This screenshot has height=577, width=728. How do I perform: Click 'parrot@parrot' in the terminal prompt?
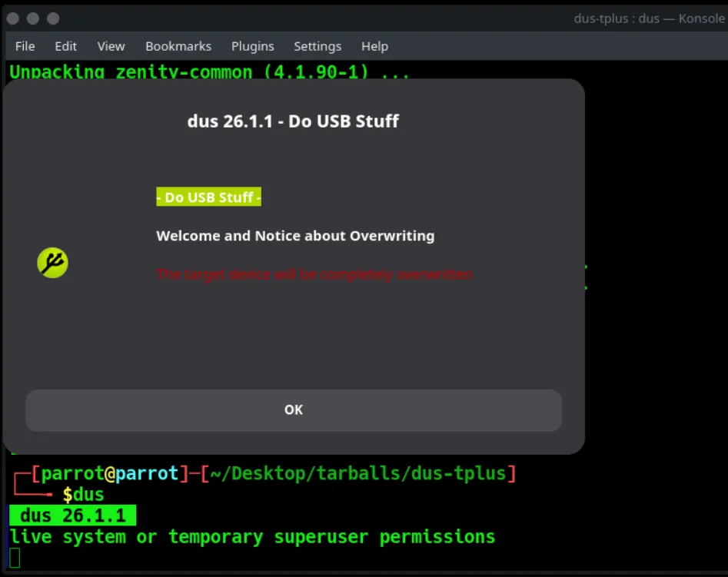(x=110, y=473)
